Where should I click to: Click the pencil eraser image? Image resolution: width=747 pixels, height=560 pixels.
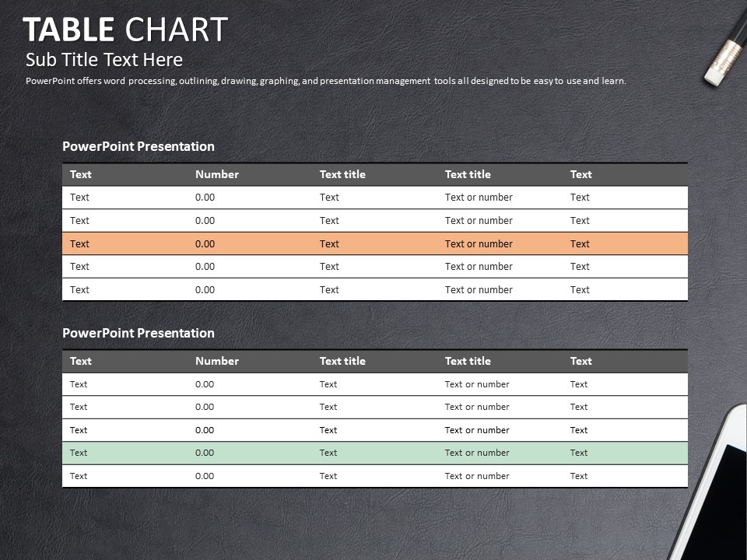722,56
